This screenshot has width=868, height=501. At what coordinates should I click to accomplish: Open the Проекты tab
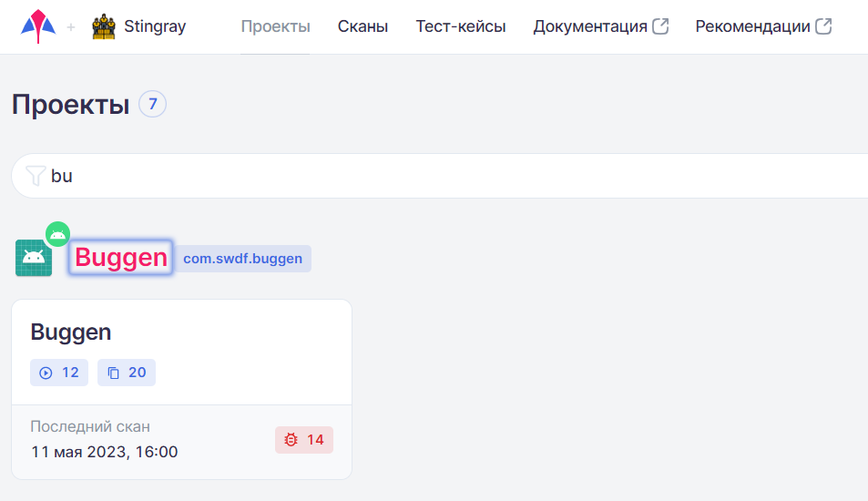(x=275, y=26)
